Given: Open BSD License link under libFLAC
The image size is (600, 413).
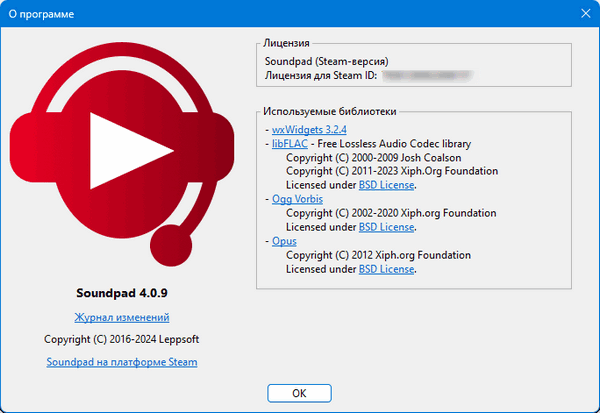Looking at the screenshot, I should click(386, 185).
